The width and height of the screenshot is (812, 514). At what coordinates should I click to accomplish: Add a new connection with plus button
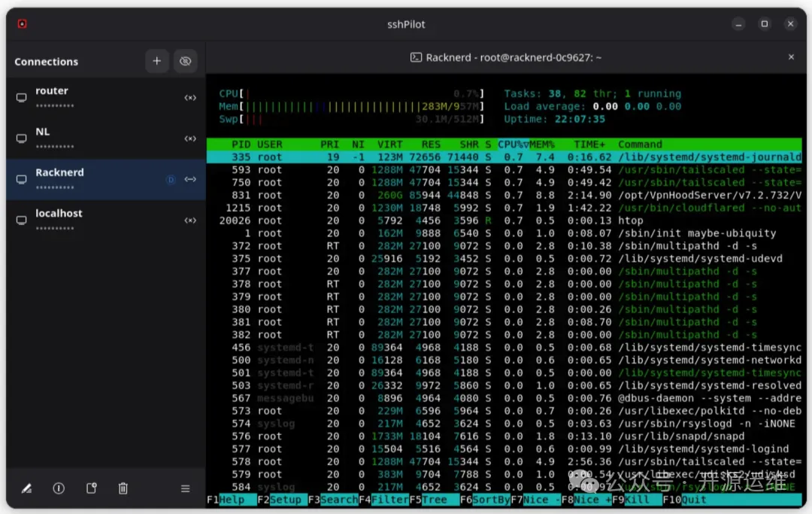(156, 61)
